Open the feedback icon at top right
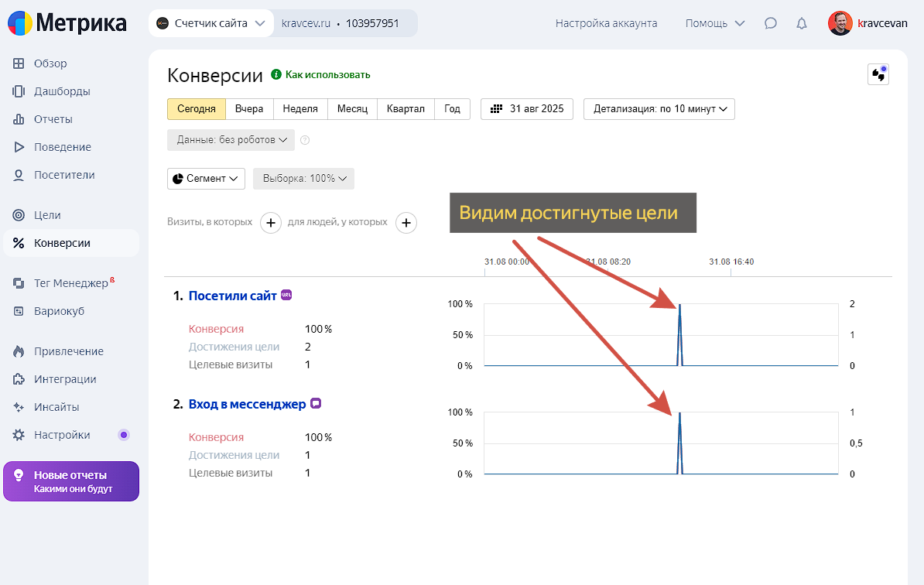The width and height of the screenshot is (924, 585). click(x=878, y=74)
